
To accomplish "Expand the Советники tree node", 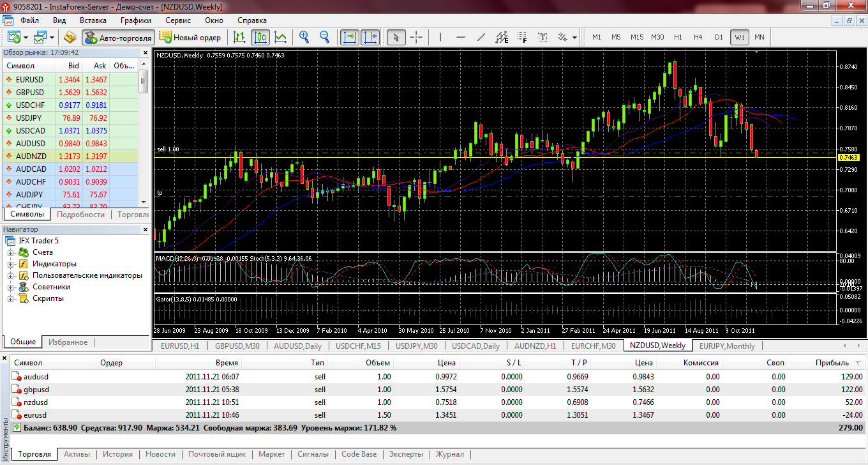I will [11, 287].
